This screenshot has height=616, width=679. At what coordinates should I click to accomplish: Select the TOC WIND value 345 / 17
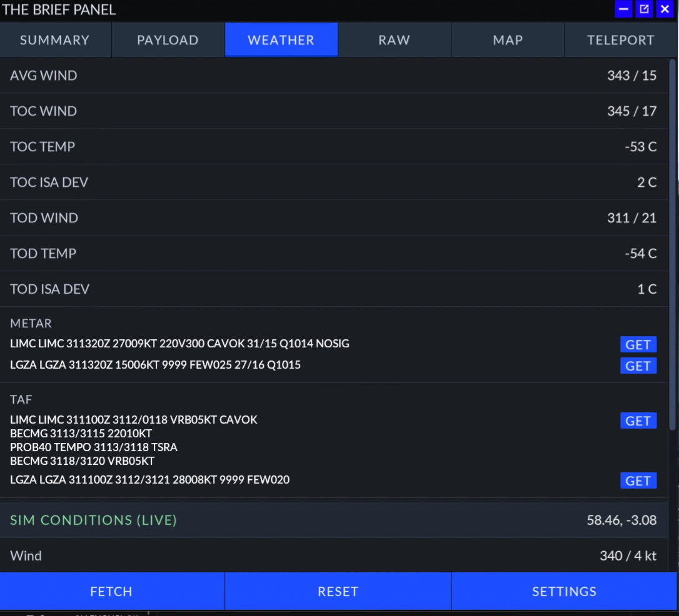click(632, 111)
